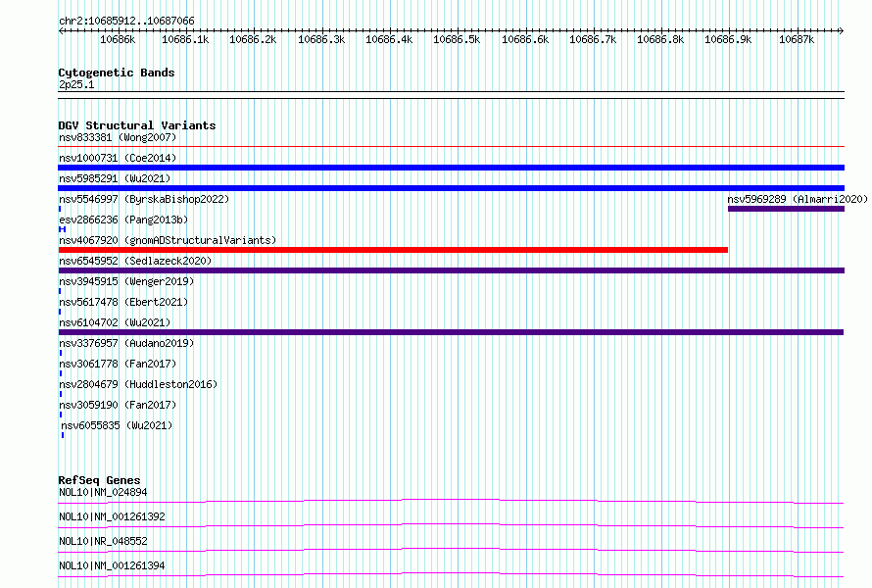Click the 10686k ruler tick label

coord(118,39)
